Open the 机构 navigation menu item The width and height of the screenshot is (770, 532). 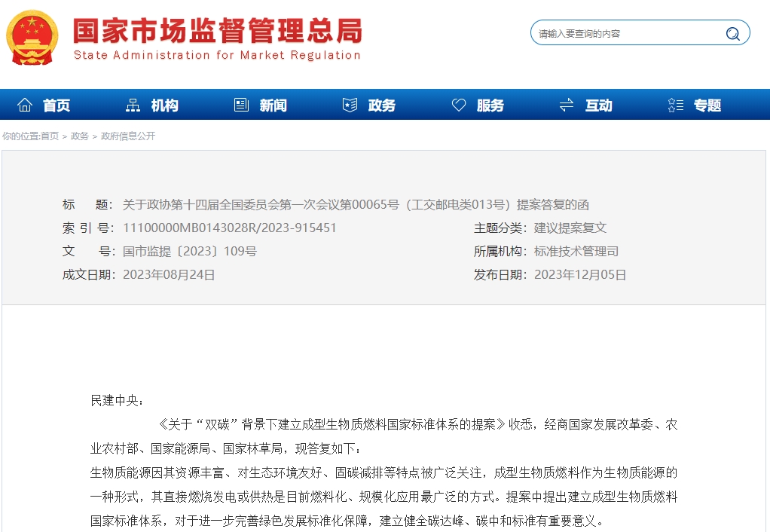(164, 105)
